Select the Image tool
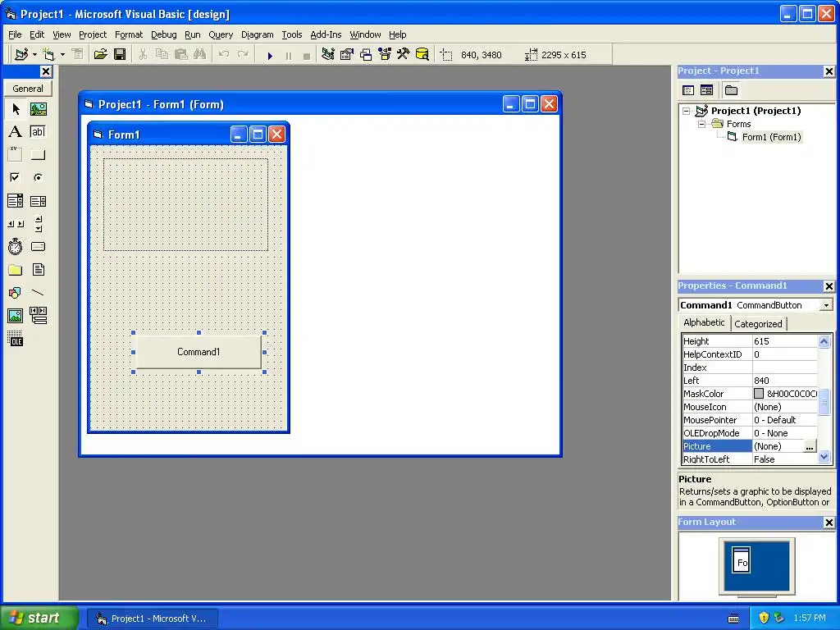Screen dimensions: 840x630 click(x=16, y=316)
